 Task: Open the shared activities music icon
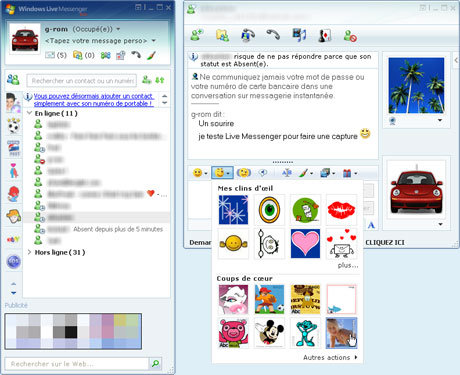(299, 35)
